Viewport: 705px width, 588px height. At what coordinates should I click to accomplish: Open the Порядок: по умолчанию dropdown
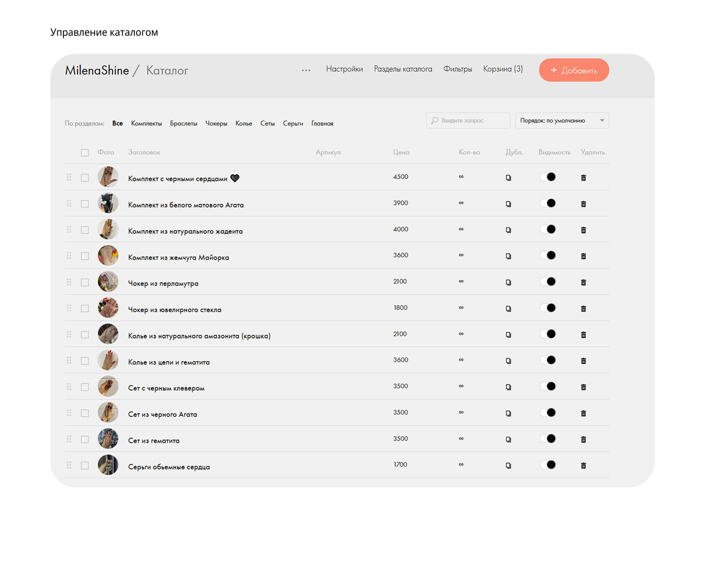tap(562, 120)
